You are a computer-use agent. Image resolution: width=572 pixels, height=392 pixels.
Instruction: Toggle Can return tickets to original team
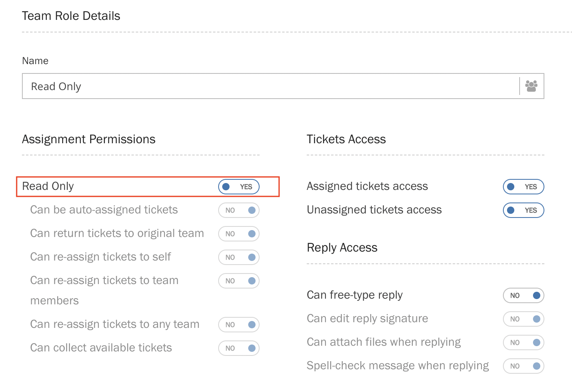(238, 234)
